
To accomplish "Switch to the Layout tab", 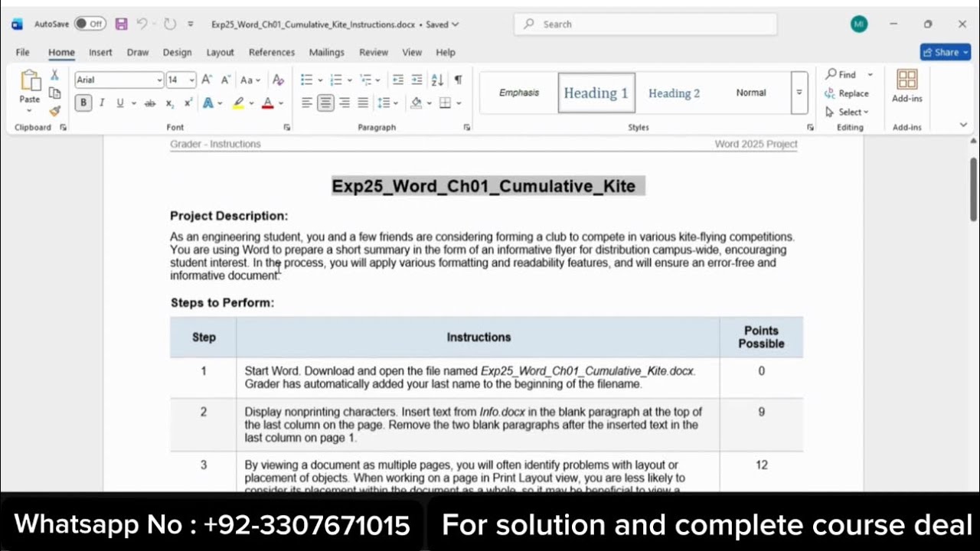I will point(220,52).
